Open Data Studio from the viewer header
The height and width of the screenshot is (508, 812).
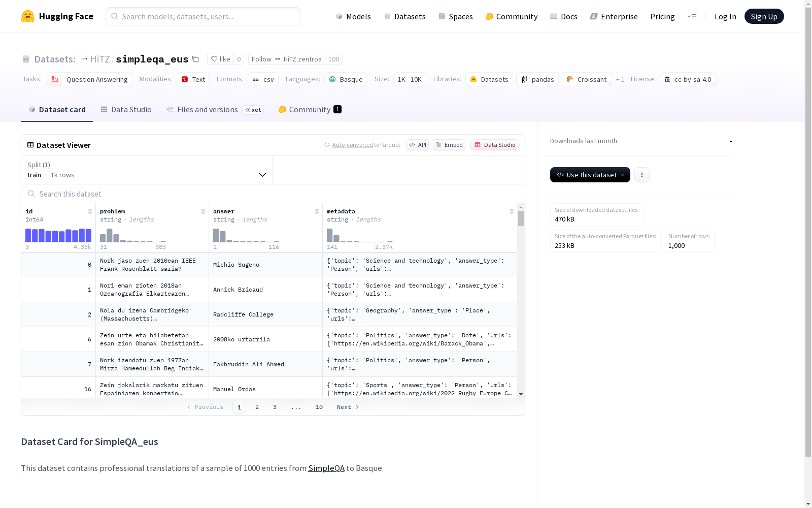tap(495, 145)
